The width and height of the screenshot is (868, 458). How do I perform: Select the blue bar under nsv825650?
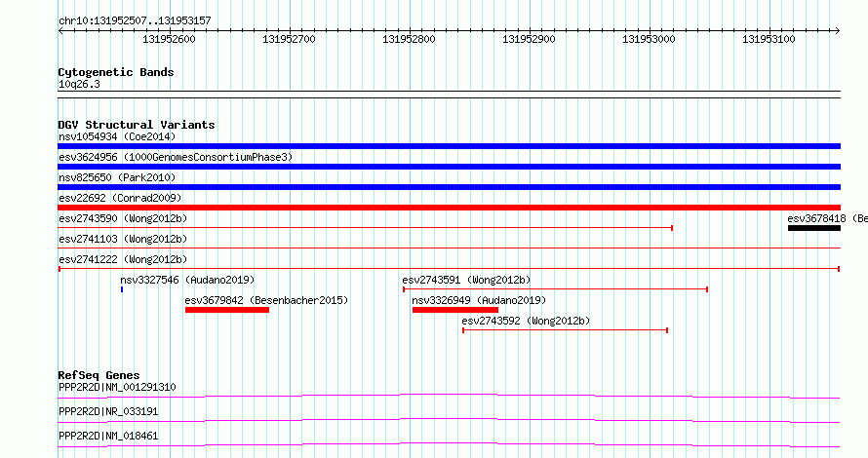(449, 187)
